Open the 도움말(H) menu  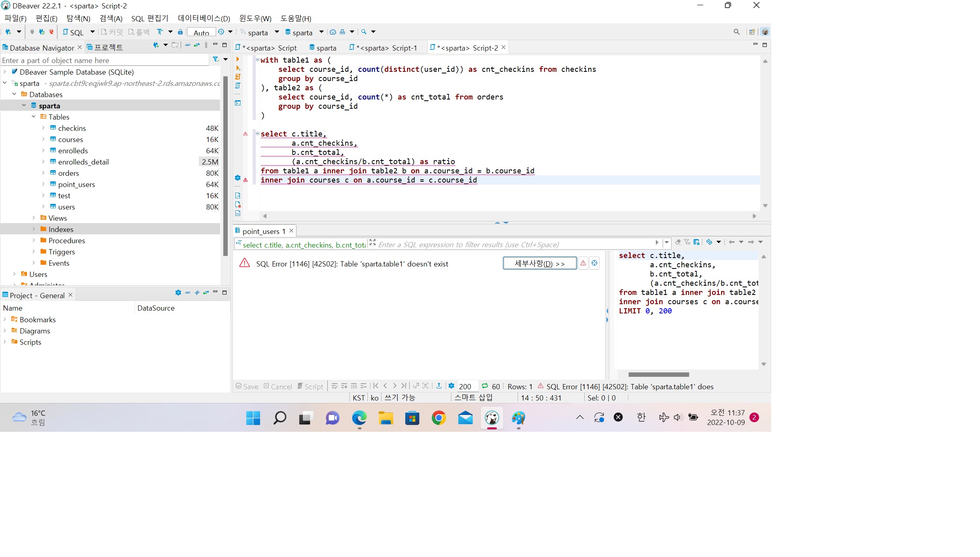pyautogui.click(x=296, y=18)
